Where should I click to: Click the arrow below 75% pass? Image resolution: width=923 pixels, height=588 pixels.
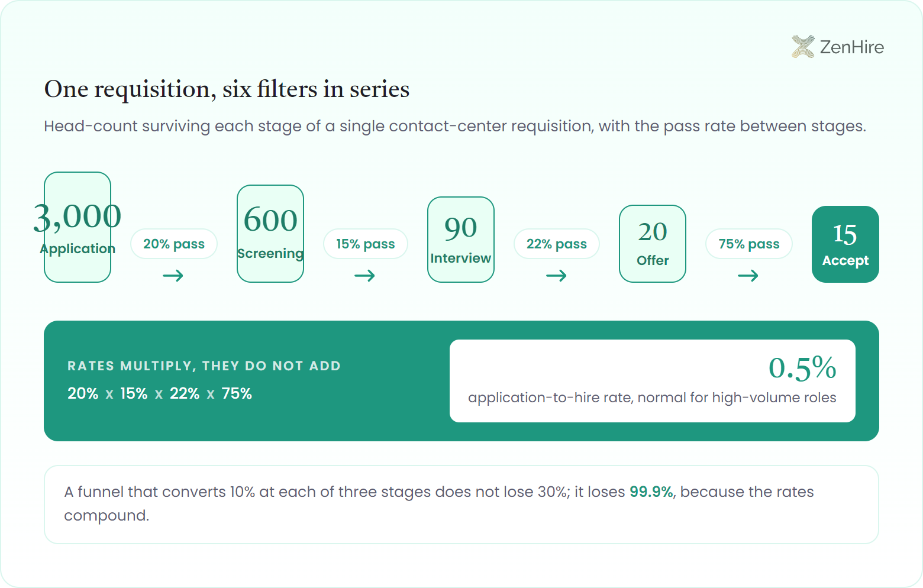coord(748,276)
